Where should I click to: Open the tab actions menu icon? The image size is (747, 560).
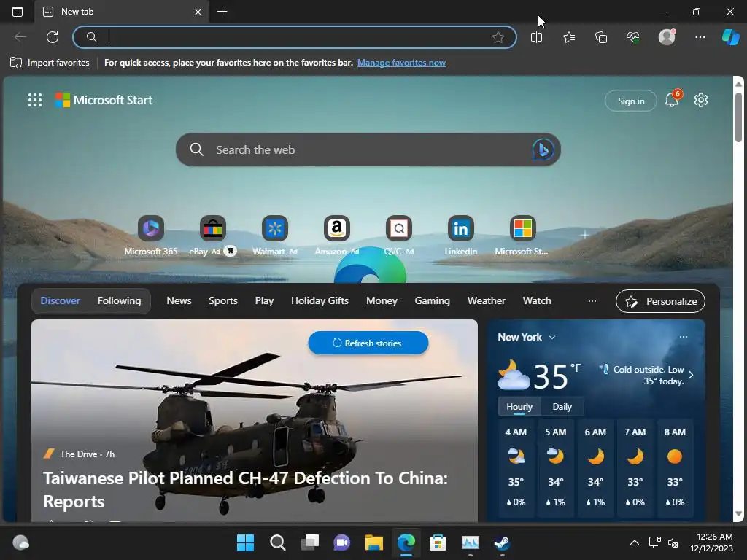pyautogui.click(x=18, y=12)
